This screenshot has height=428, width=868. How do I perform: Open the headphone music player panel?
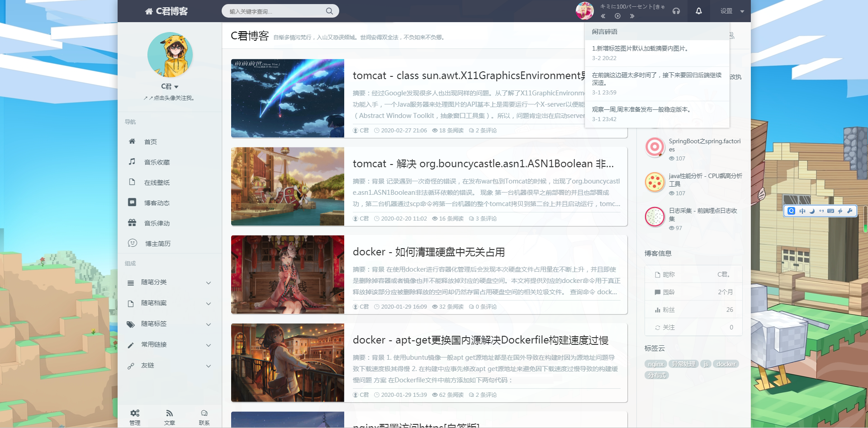pos(676,11)
